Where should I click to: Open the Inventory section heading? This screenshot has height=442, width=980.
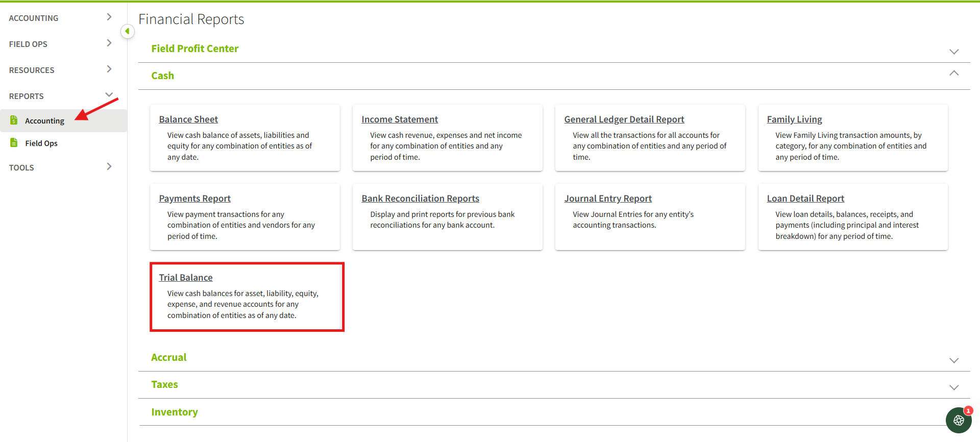175,412
